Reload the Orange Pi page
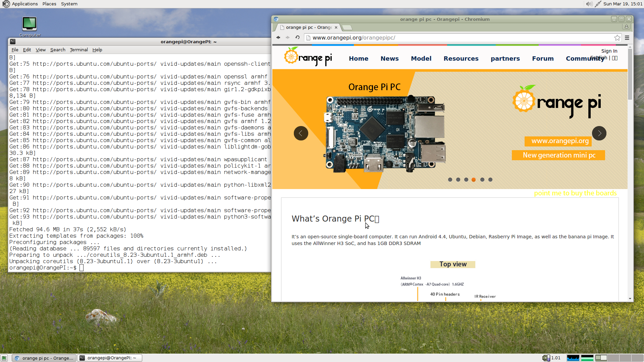 click(x=298, y=38)
